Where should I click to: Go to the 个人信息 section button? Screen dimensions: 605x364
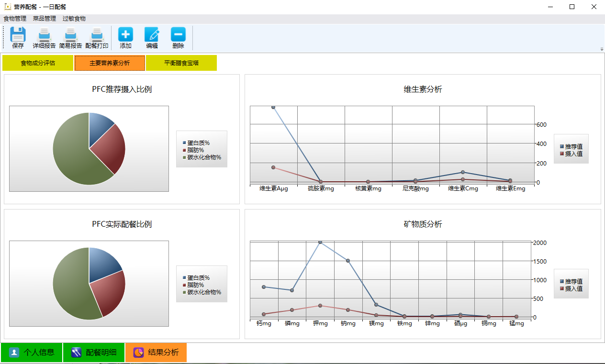tap(32, 353)
